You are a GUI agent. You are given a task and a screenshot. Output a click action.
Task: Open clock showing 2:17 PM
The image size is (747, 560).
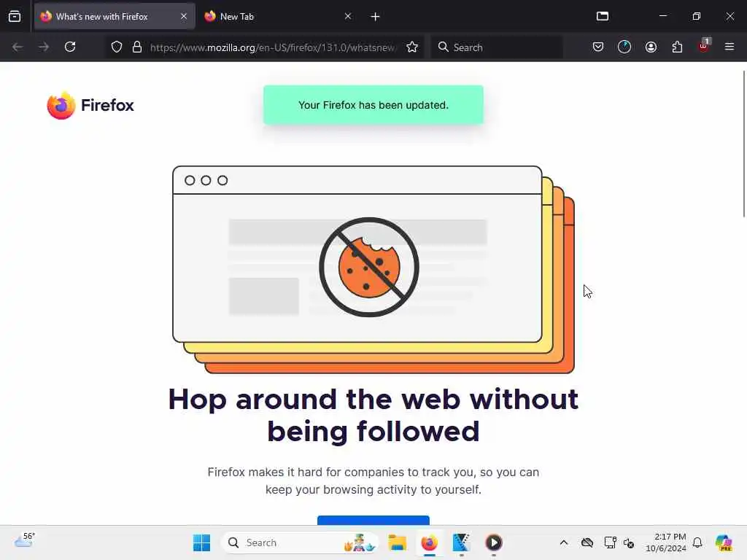(665, 542)
